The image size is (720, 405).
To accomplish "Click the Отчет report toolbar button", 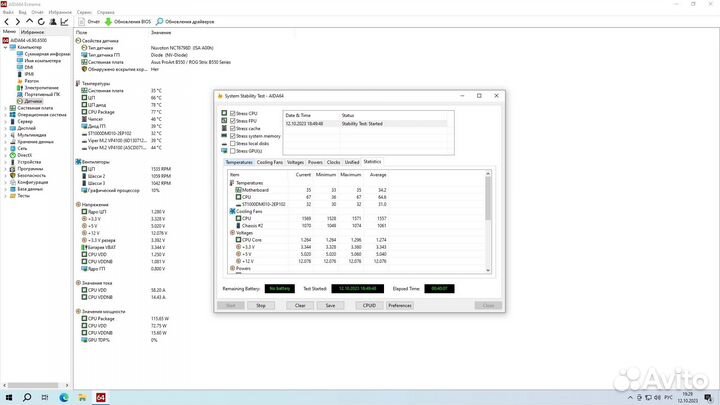I will (87, 20).
